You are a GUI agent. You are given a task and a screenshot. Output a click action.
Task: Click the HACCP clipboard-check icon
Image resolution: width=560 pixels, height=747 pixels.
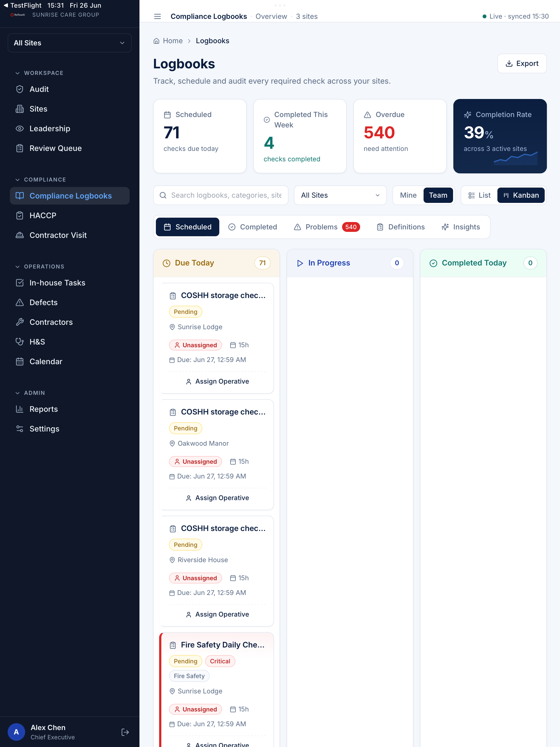(x=20, y=215)
